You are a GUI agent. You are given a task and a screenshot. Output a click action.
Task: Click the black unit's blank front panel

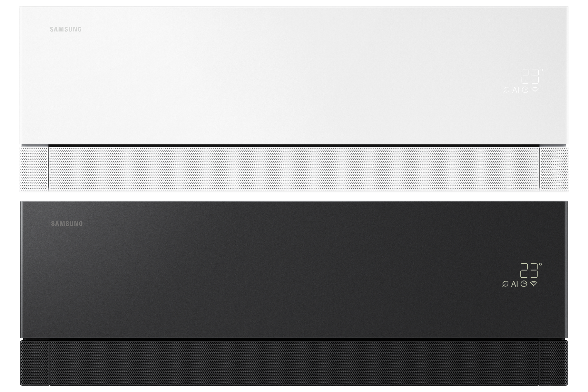pyautogui.click(x=294, y=269)
